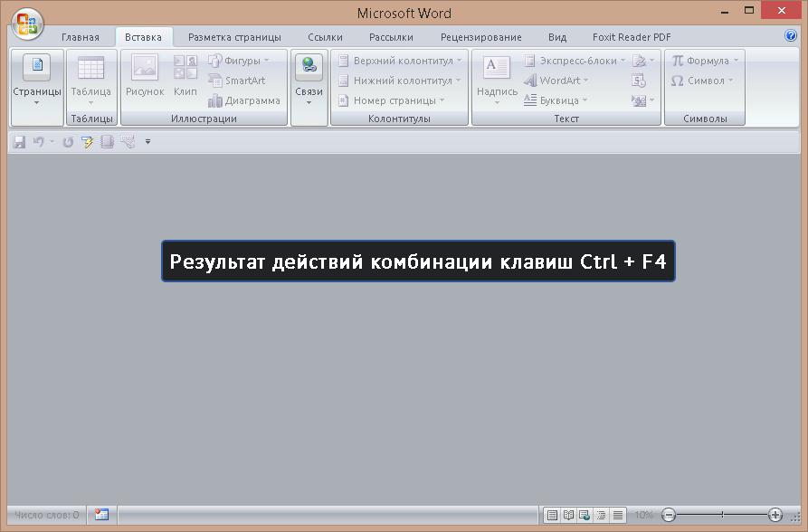Click the Save icon in quick access toolbar
The width and height of the screenshot is (808, 532).
[x=20, y=142]
